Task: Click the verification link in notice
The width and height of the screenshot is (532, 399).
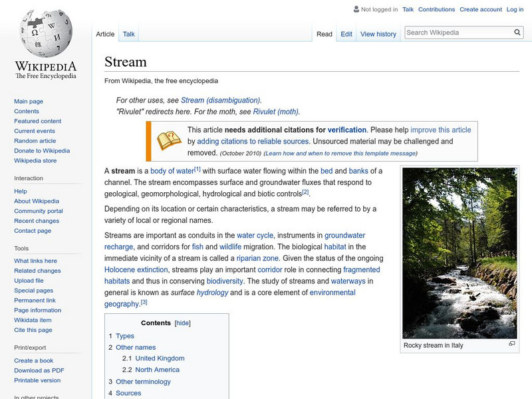Action: (346, 130)
